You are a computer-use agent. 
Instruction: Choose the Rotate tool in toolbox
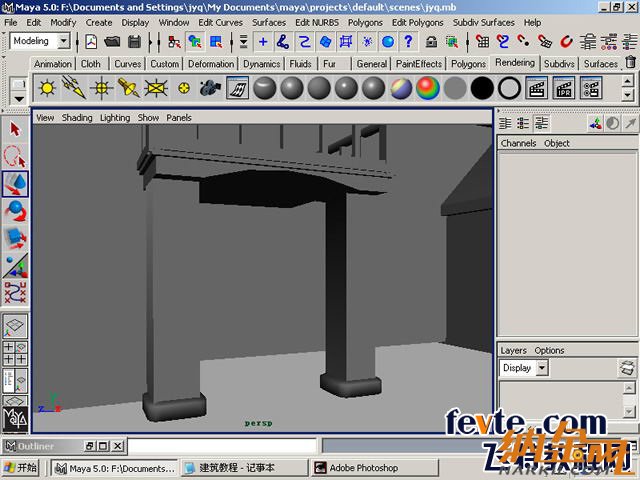click(x=15, y=211)
